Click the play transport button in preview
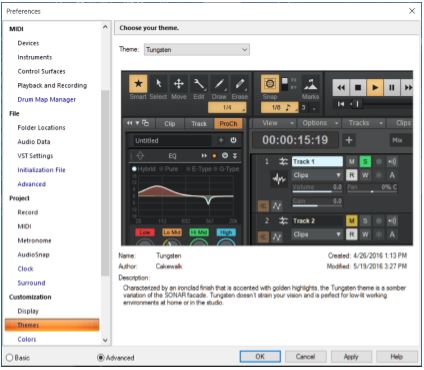The width and height of the screenshot is (424, 370). [375, 88]
